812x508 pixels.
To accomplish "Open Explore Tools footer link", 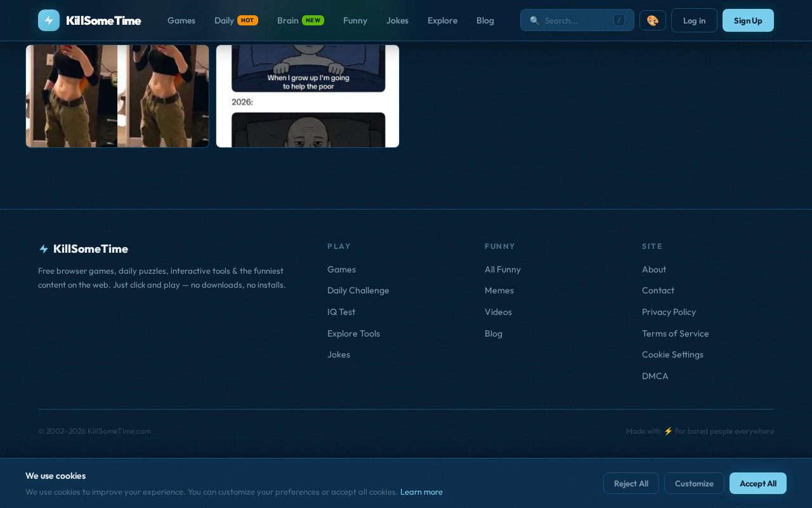I will click(x=353, y=333).
